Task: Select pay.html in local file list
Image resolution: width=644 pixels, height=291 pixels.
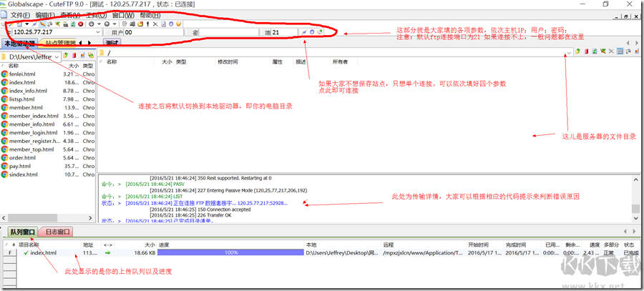Action: (20, 166)
